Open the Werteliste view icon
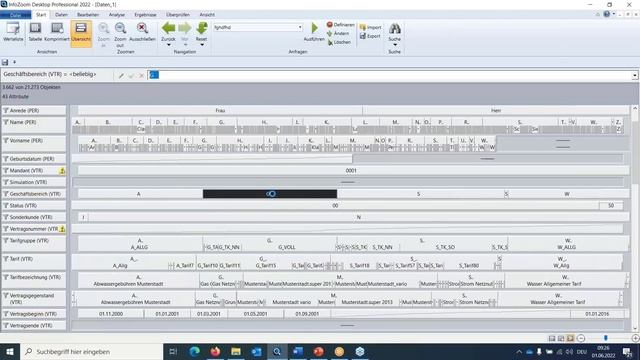This screenshot has width=640, height=360. tap(13, 32)
